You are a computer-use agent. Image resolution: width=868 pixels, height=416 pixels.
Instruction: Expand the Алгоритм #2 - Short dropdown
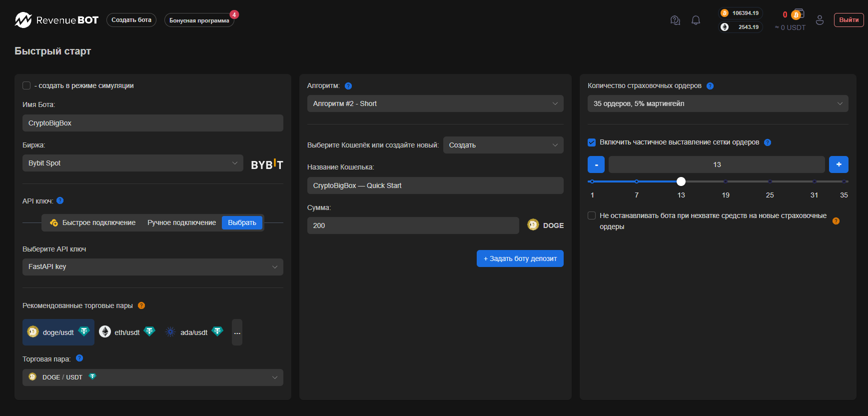(435, 103)
